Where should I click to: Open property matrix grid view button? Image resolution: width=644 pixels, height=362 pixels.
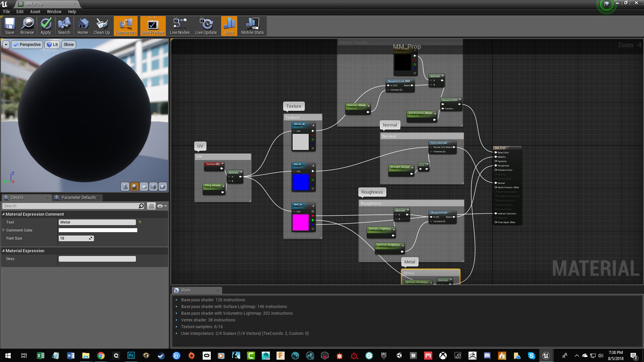pyautogui.click(x=151, y=206)
